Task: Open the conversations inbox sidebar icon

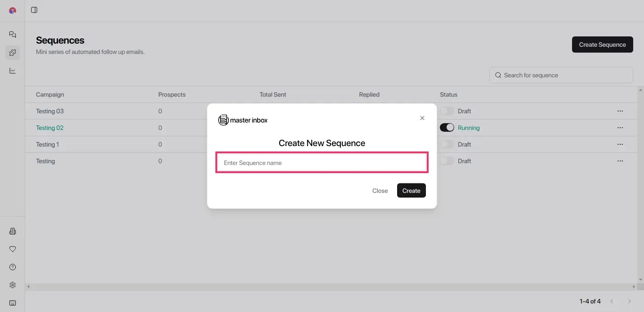Action: (x=13, y=35)
